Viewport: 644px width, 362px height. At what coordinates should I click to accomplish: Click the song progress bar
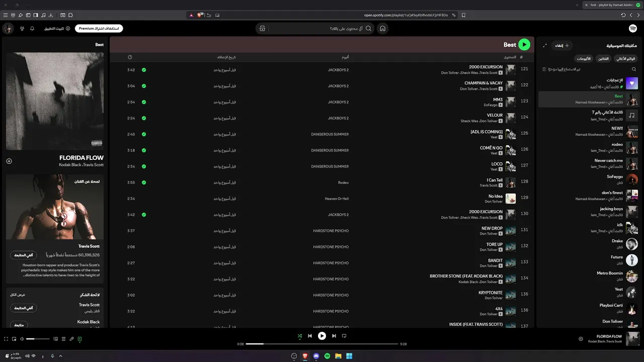coord(322,344)
